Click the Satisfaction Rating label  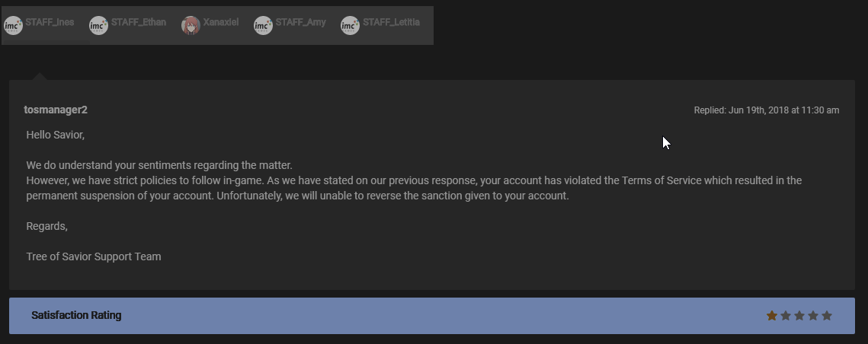point(76,315)
